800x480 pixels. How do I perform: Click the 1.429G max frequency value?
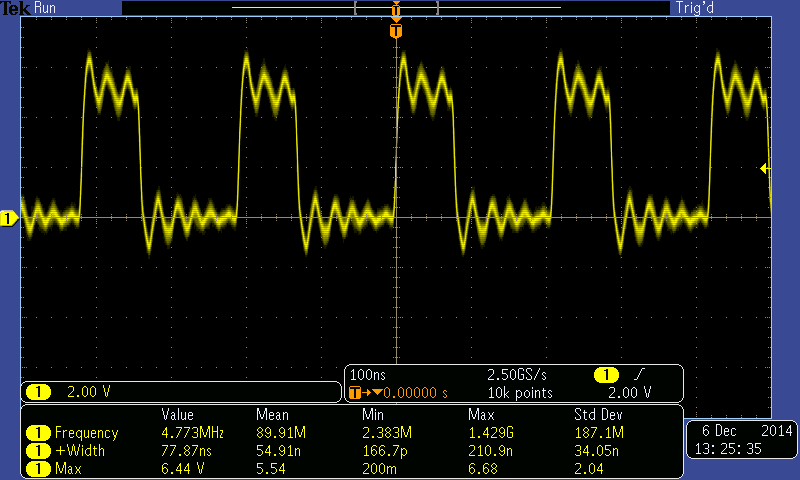tap(491, 433)
